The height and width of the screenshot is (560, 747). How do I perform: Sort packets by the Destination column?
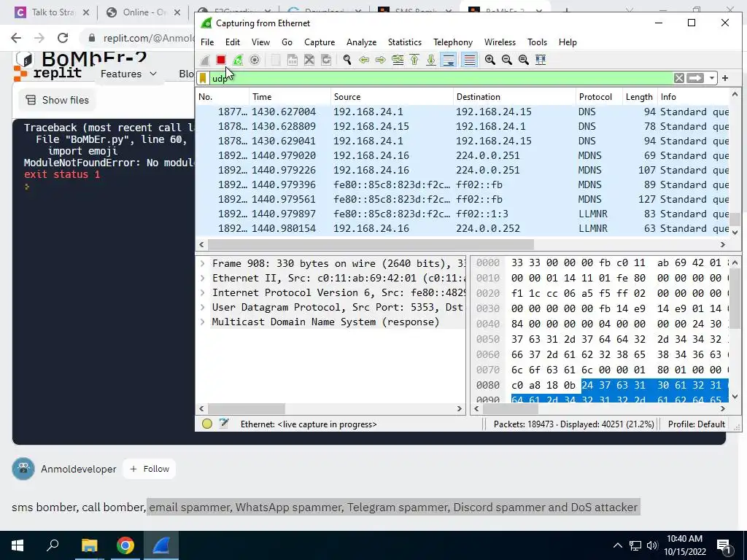coord(514,97)
